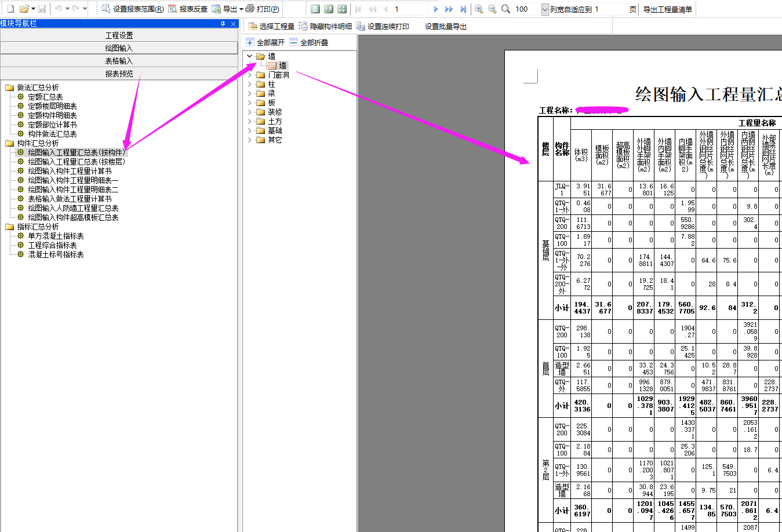Click the magnifier zoom tool
Image resolution: width=782 pixels, height=532 pixels.
point(505,9)
